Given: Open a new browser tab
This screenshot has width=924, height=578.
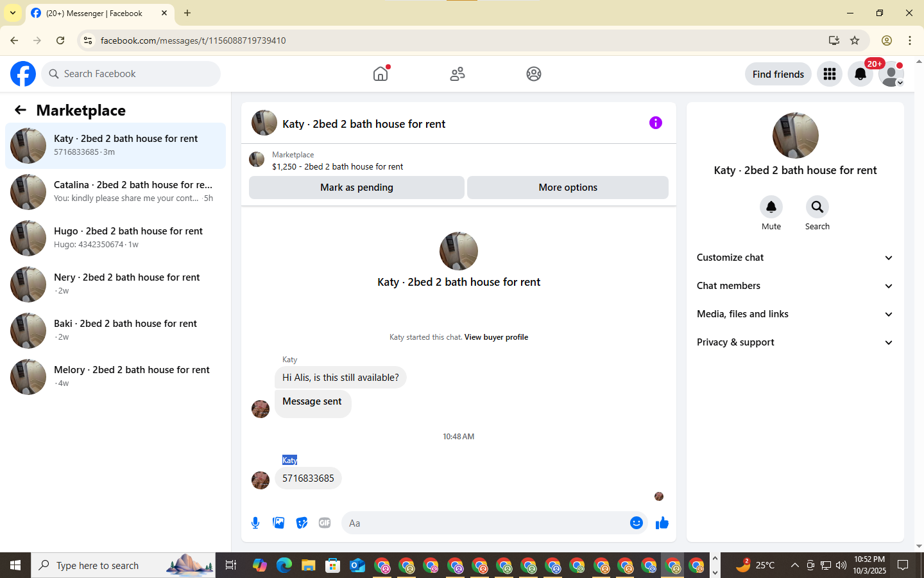Looking at the screenshot, I should tap(187, 13).
